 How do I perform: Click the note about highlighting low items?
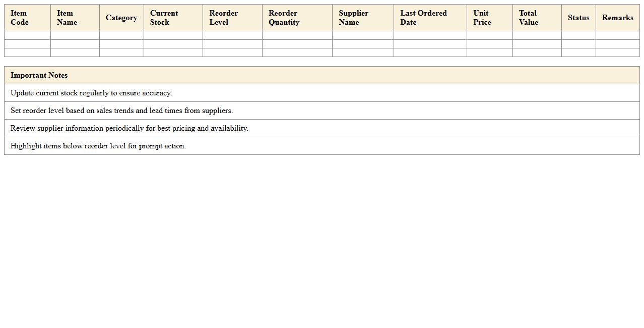[98, 146]
